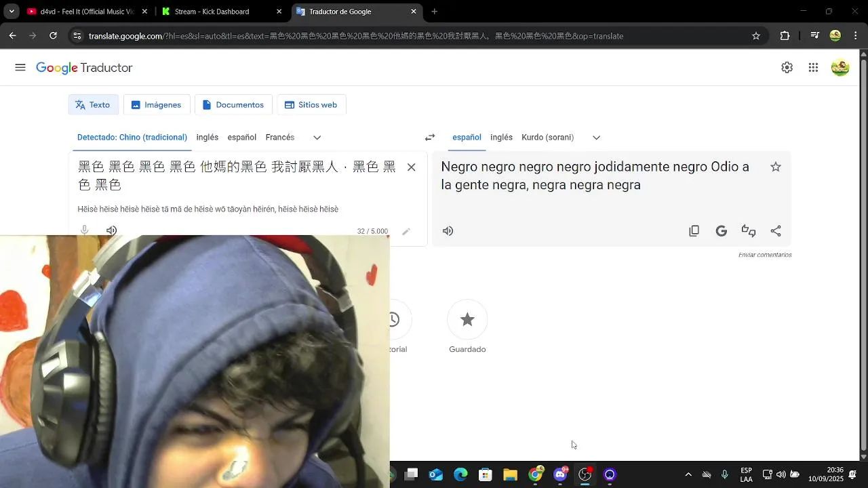
Task: Select Detectado: Chino (tradicional) source tab
Action: pyautogui.click(x=132, y=138)
